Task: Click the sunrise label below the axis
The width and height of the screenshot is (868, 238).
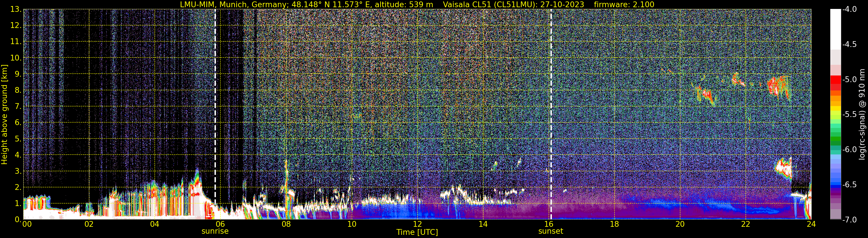Action: pyautogui.click(x=215, y=231)
